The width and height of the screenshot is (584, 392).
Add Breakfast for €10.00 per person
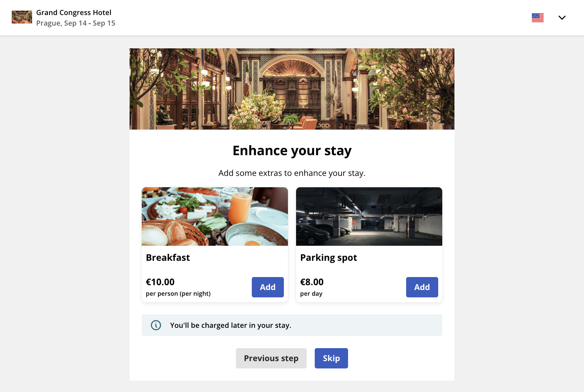tap(268, 287)
